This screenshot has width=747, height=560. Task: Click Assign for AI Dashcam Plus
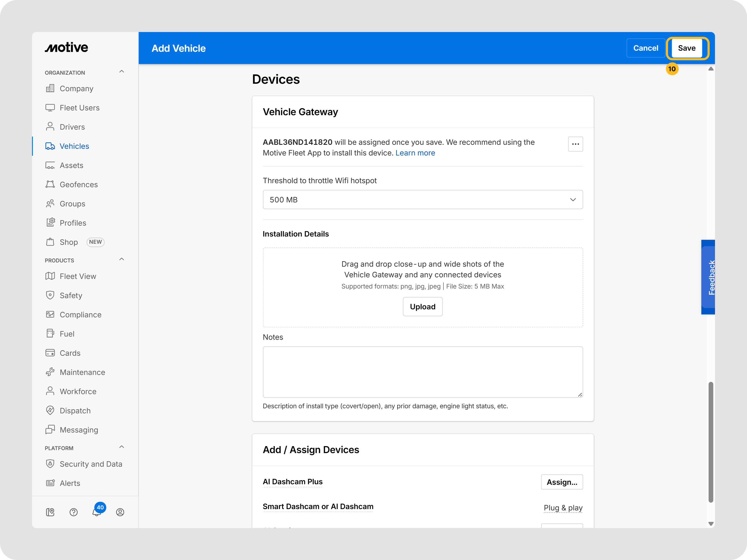562,482
